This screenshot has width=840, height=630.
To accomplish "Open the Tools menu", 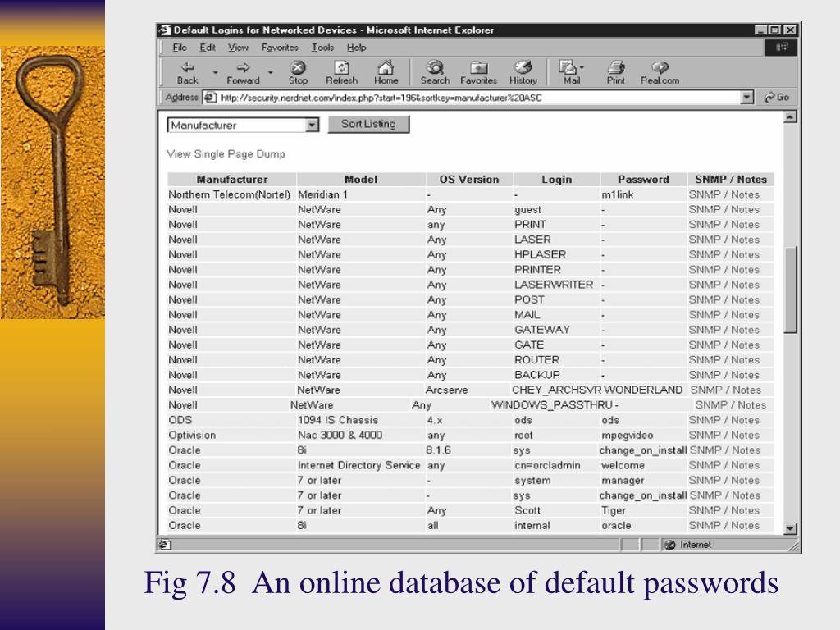I will 322,48.
